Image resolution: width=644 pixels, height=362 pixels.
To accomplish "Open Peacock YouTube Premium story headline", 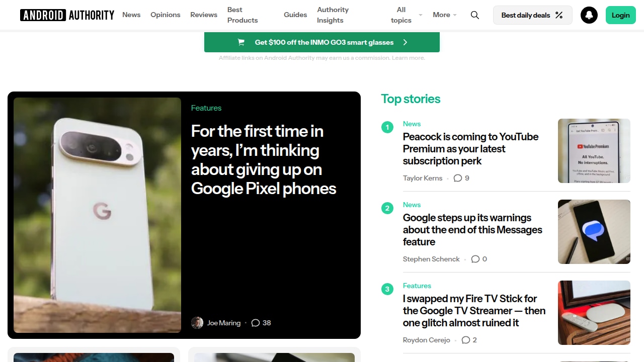I will 471,149.
